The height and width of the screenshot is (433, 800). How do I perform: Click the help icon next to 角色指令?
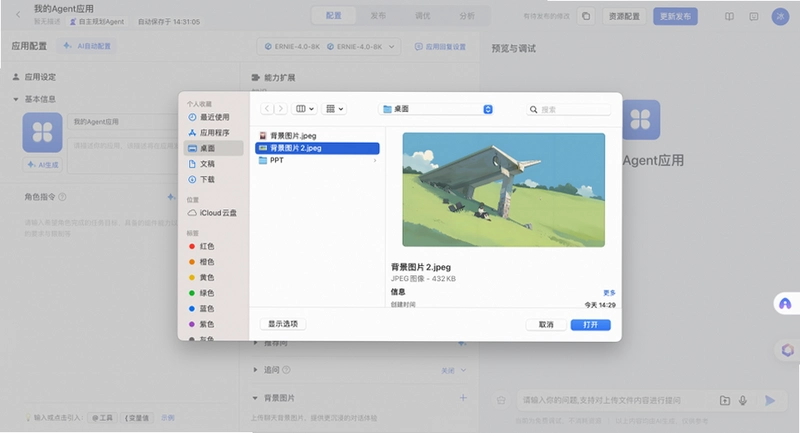point(62,197)
